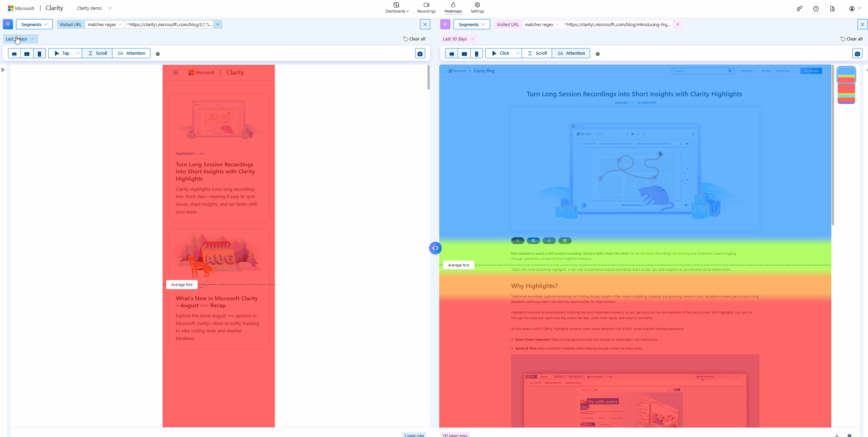The image size is (868, 437).
Task: Open the Dashboards menu
Action: [397, 8]
